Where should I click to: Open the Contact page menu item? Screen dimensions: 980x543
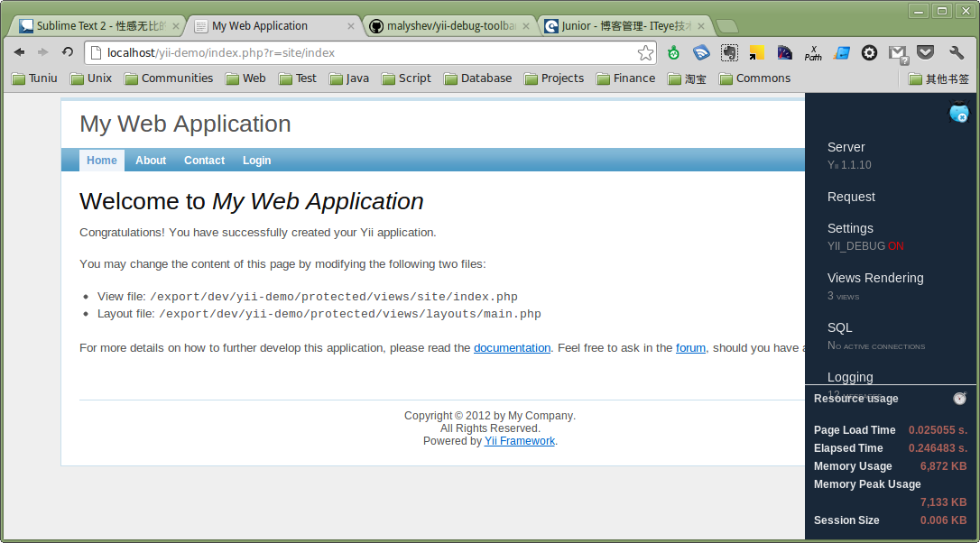204,161
